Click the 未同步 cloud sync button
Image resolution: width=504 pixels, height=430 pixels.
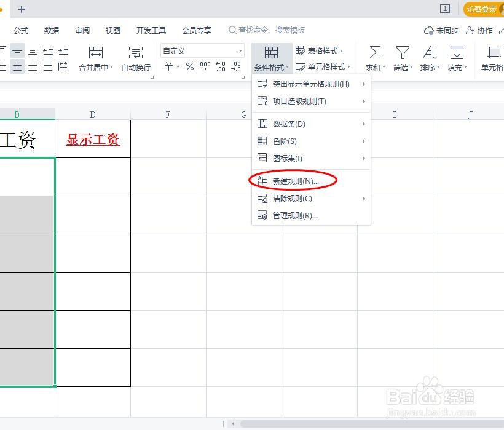(441, 31)
